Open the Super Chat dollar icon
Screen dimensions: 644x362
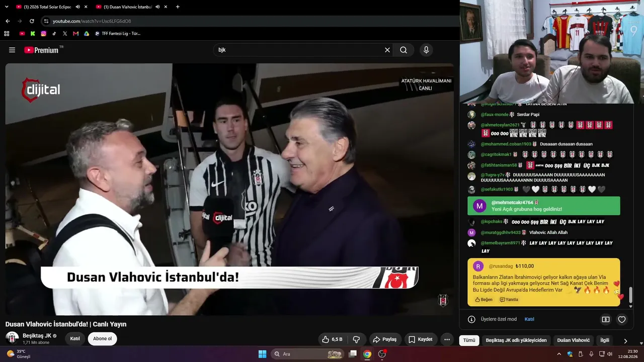(x=606, y=319)
